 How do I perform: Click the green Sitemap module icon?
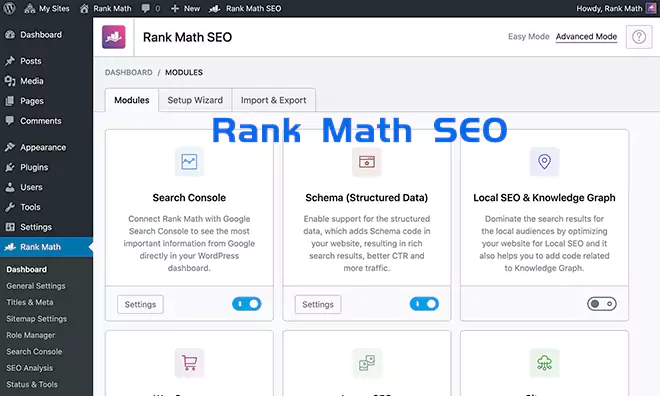[x=544, y=363]
